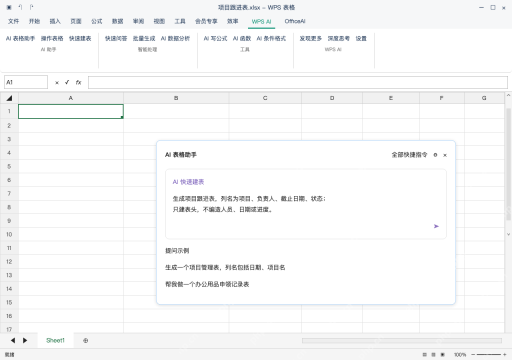Click 快速建表 in the ribbon
Screen dimensions: 512x360
pos(80,39)
